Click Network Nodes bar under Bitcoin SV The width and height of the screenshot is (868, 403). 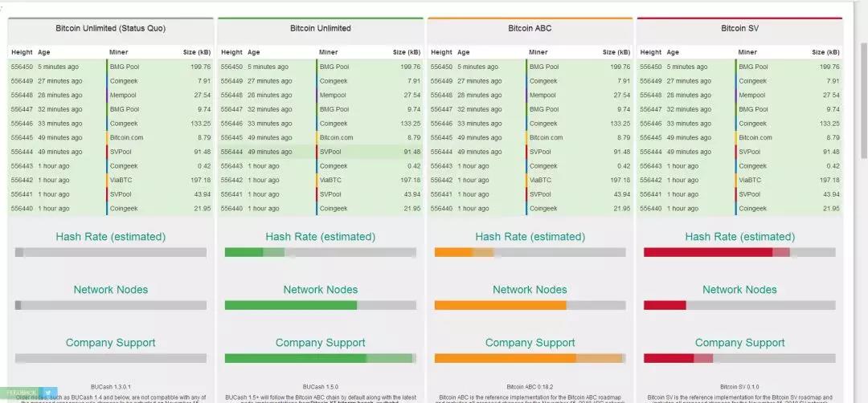pyautogui.click(x=739, y=305)
